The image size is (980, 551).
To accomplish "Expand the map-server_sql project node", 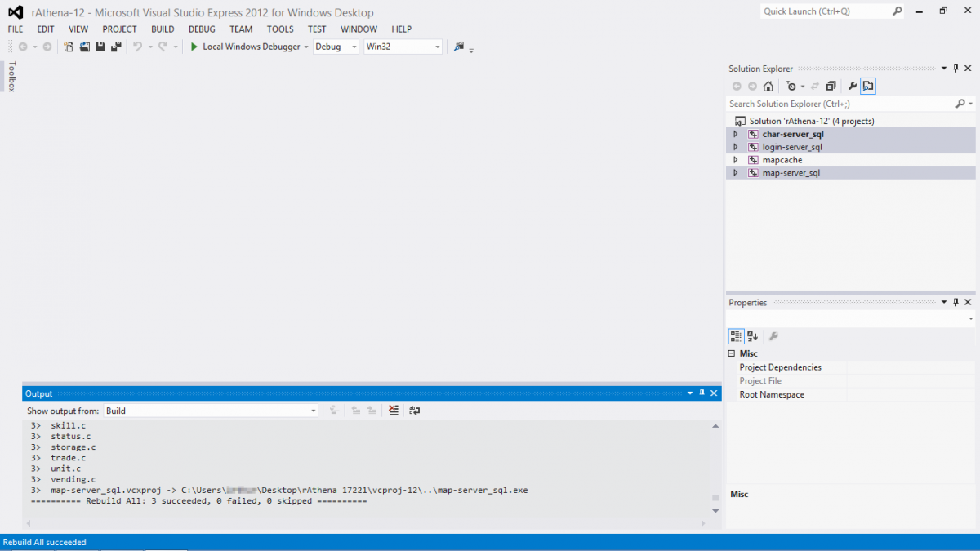I will 735,173.
